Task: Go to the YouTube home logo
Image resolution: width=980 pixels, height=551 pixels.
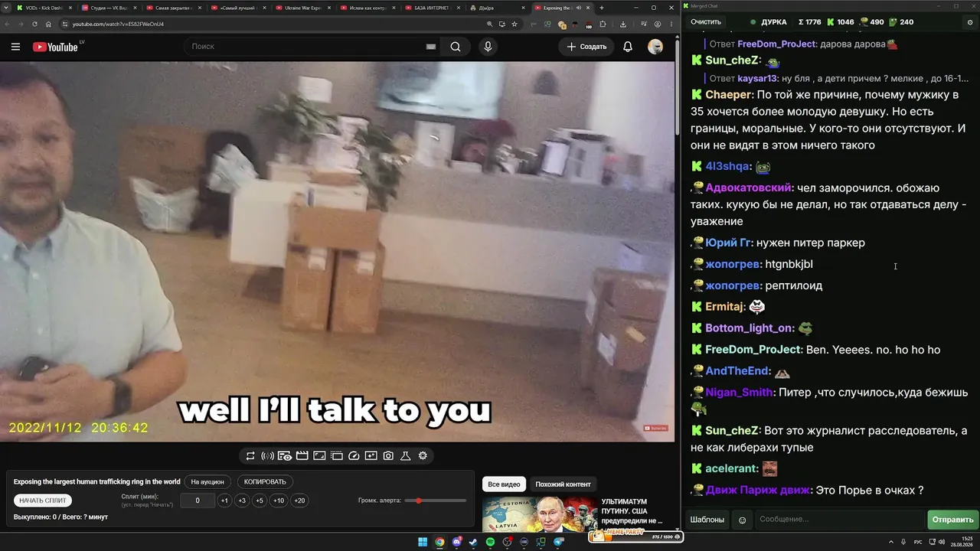Action: [55, 47]
